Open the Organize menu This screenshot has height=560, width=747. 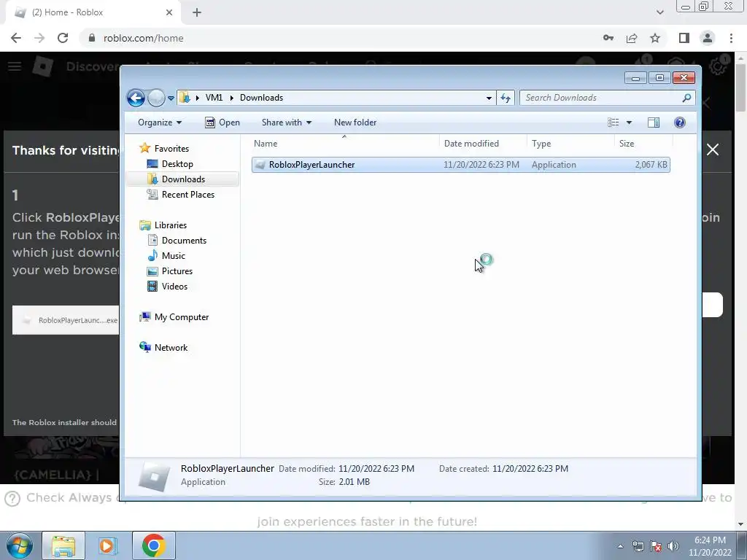pos(160,122)
